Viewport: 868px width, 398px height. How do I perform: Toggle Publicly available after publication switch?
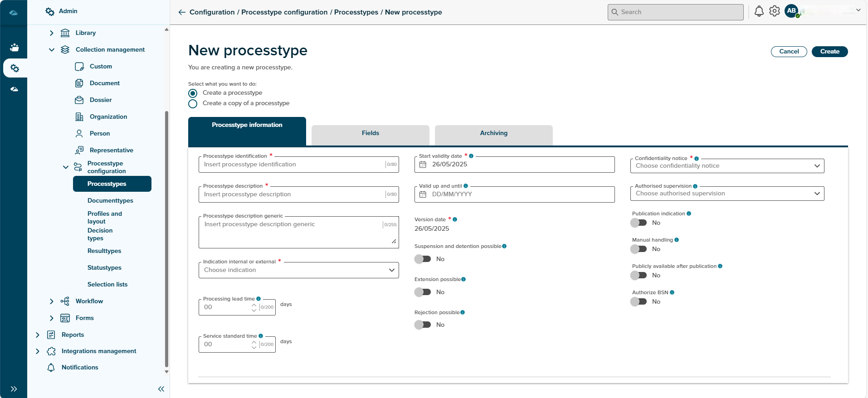coord(639,275)
